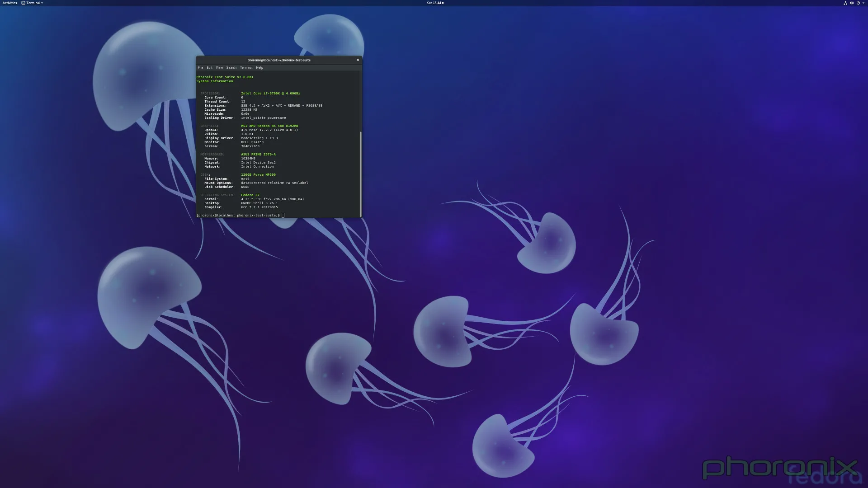The image size is (868, 488).
Task: Click the 'GNOME Shell 3.26.1' value
Action: [259, 203]
